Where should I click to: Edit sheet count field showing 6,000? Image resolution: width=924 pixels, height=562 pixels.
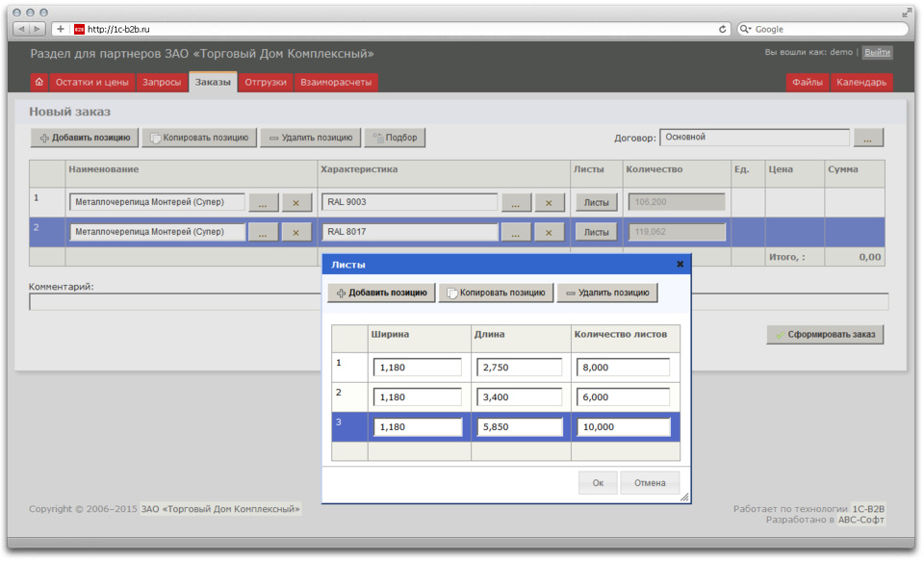[623, 397]
